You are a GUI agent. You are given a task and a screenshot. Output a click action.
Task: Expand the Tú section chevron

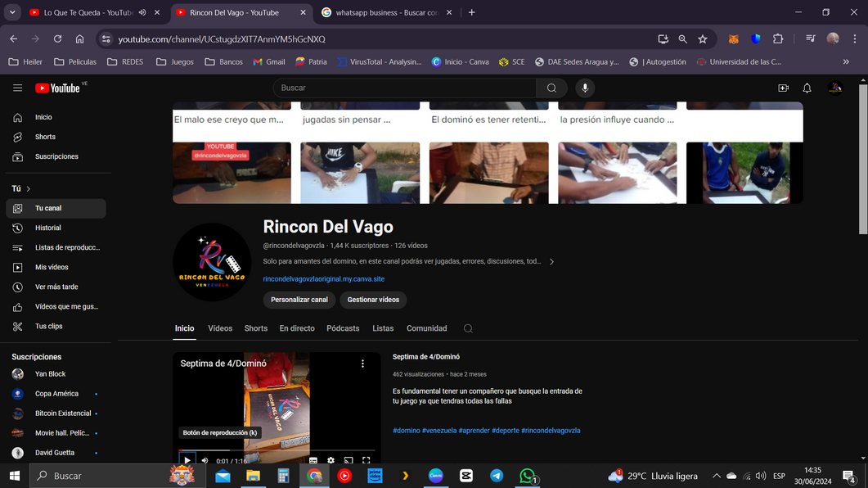click(29, 189)
